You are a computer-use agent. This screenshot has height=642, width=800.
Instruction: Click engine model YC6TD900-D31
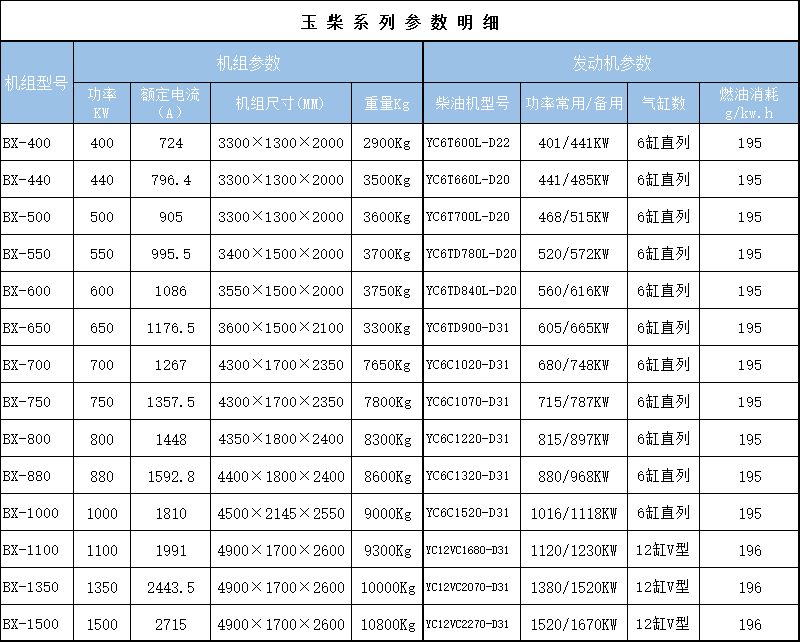(468, 328)
